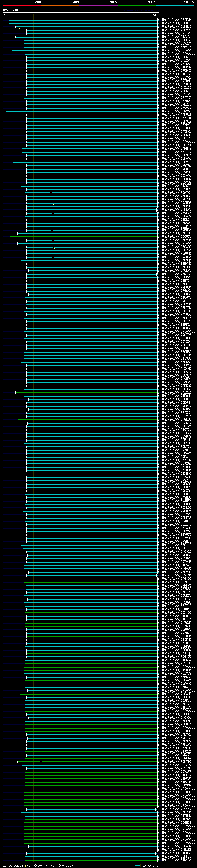Select the UniRef100_Q1M0P0 label
This screenshot has height=868, width=197.
coord(177,454)
